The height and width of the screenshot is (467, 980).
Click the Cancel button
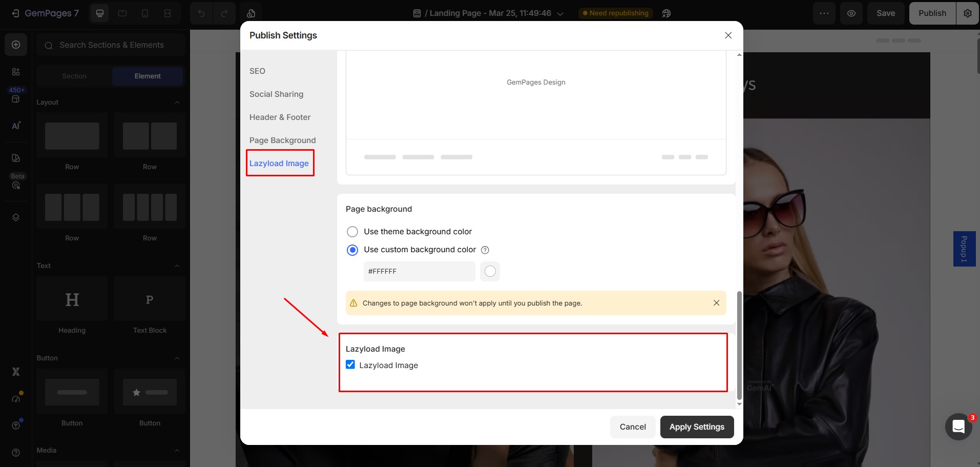tap(633, 427)
